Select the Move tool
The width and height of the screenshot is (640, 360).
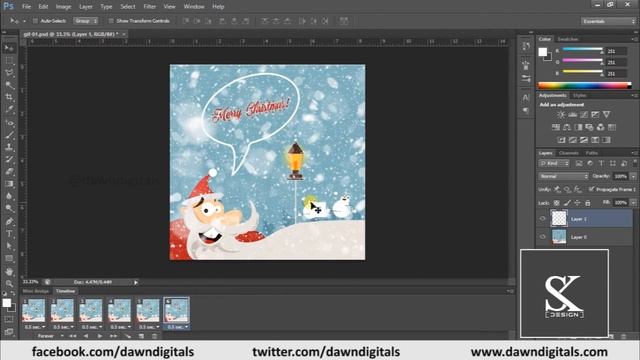pyautogui.click(x=9, y=48)
